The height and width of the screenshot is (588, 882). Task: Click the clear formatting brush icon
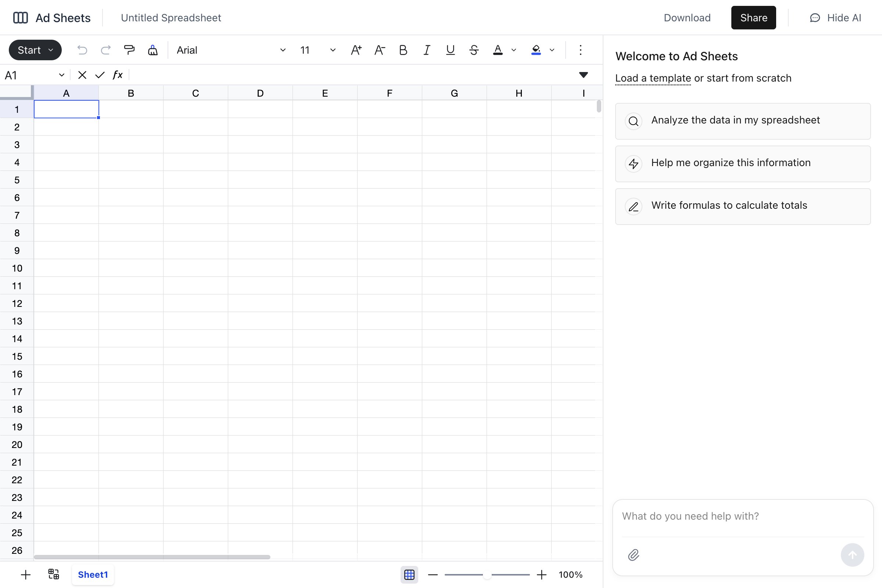point(153,50)
